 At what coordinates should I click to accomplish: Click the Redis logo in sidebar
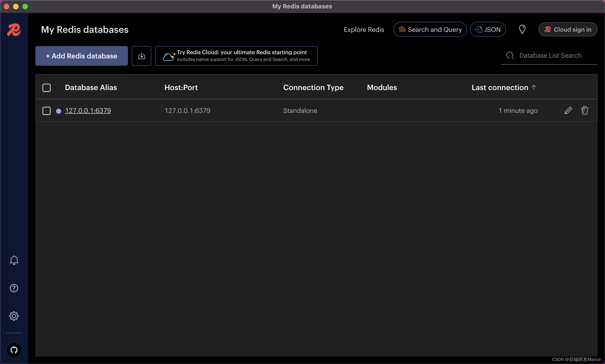tap(14, 30)
